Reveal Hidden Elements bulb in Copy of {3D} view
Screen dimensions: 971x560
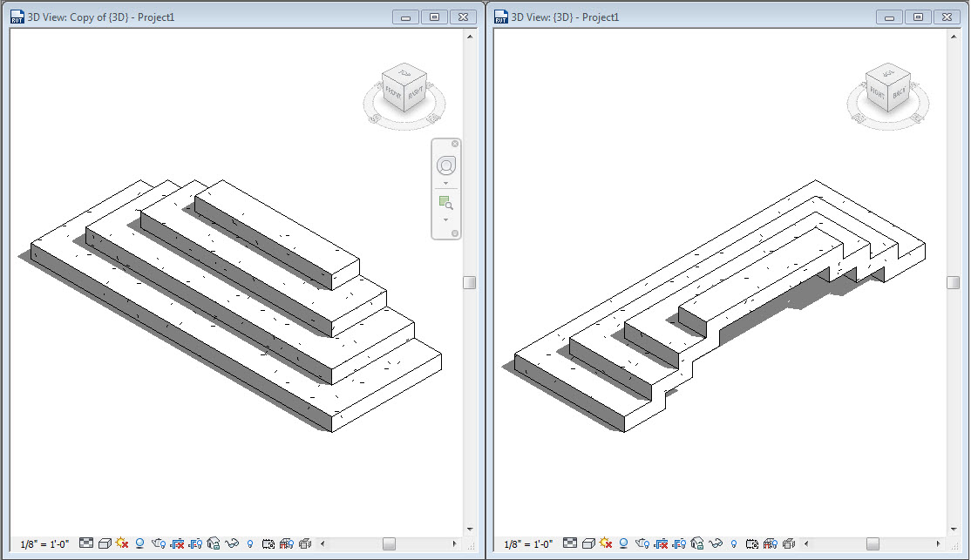coord(250,543)
